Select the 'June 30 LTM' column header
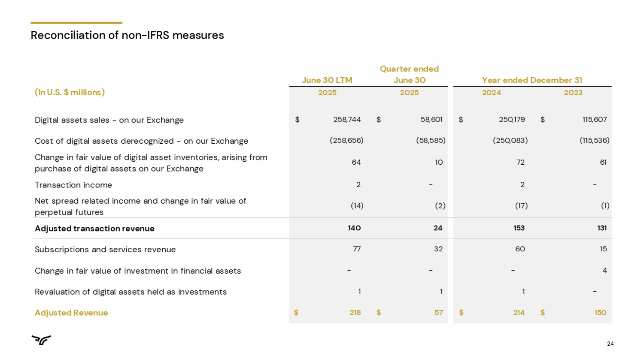 tap(327, 80)
